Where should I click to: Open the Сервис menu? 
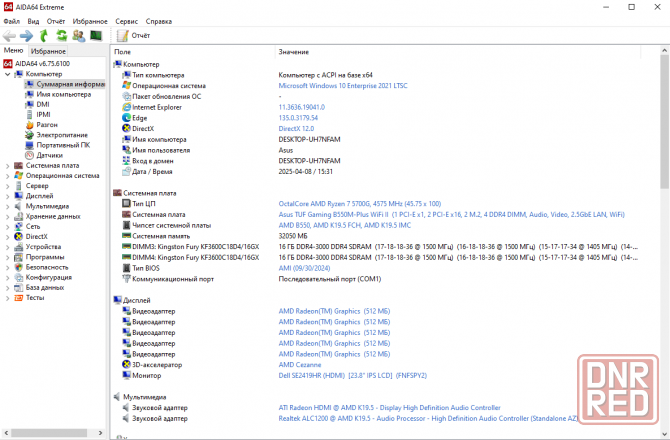coord(126,21)
